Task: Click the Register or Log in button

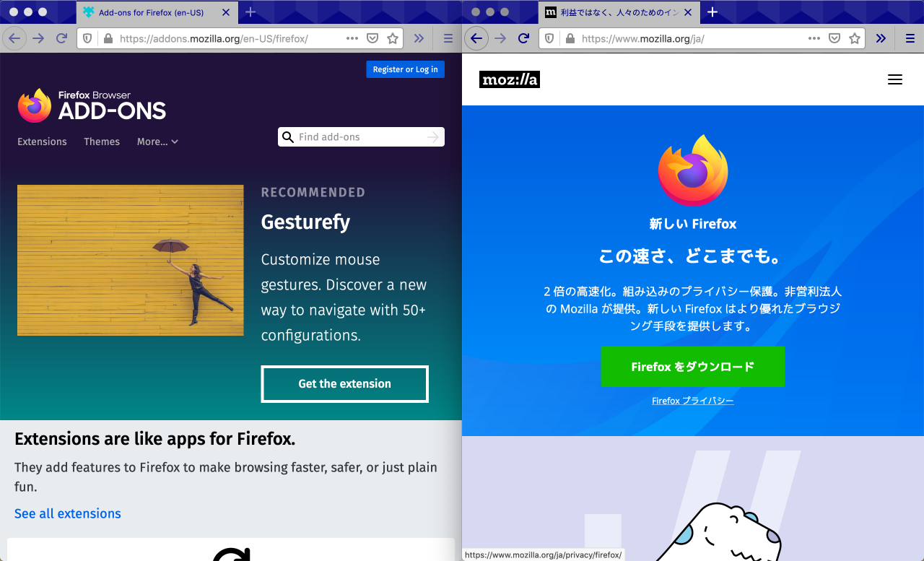Action: click(406, 69)
